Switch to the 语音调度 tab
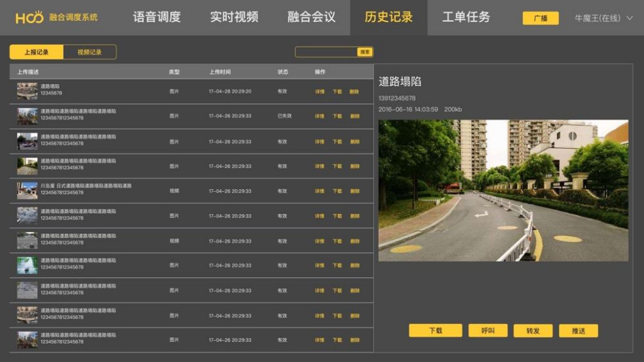The width and height of the screenshot is (644, 362). coord(157,17)
